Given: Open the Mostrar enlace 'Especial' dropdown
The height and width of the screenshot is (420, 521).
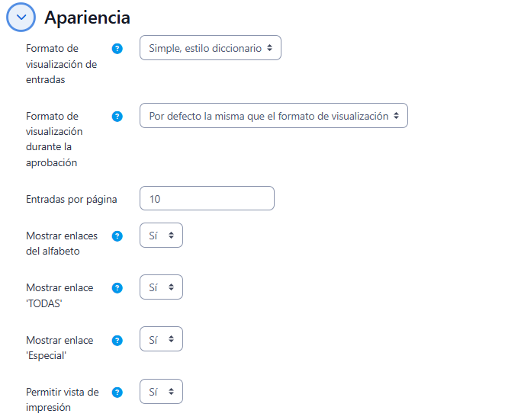Looking at the screenshot, I should [161, 339].
